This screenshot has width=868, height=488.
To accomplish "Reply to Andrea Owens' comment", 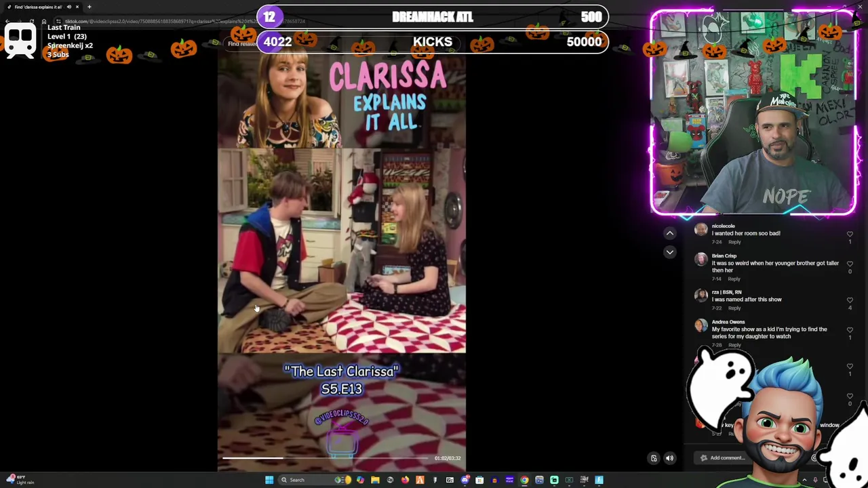I will tap(734, 345).
